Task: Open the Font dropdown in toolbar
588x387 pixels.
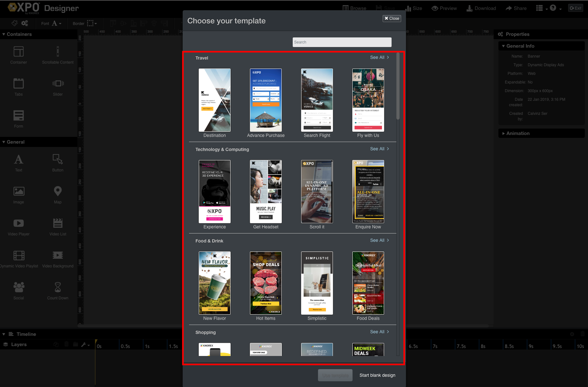Action: tap(51, 23)
